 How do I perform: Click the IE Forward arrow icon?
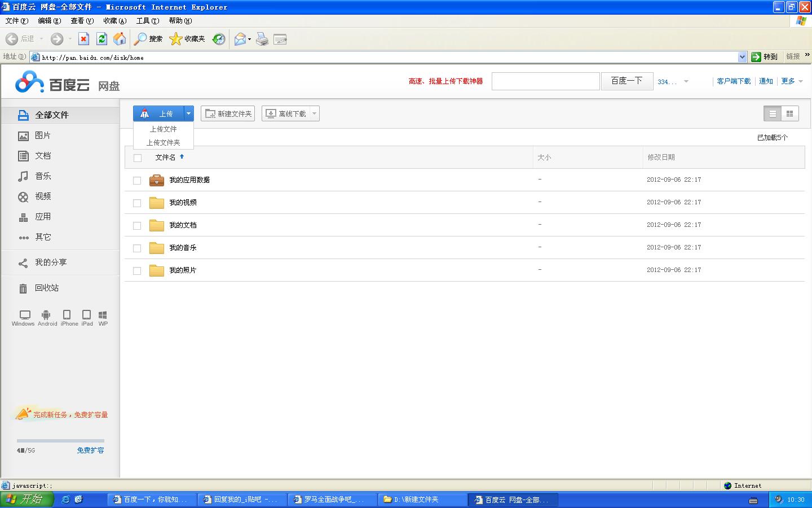56,39
